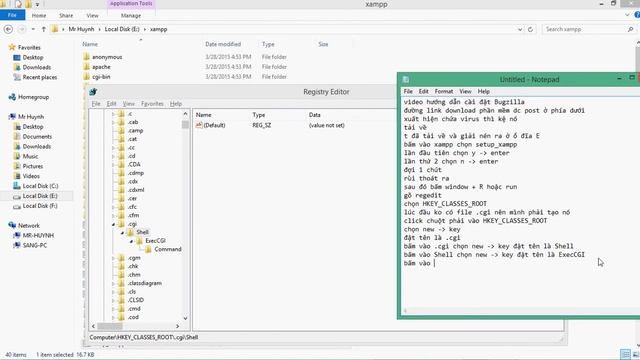
Task: Expand the .CLSID registry key
Action: pos(113,300)
